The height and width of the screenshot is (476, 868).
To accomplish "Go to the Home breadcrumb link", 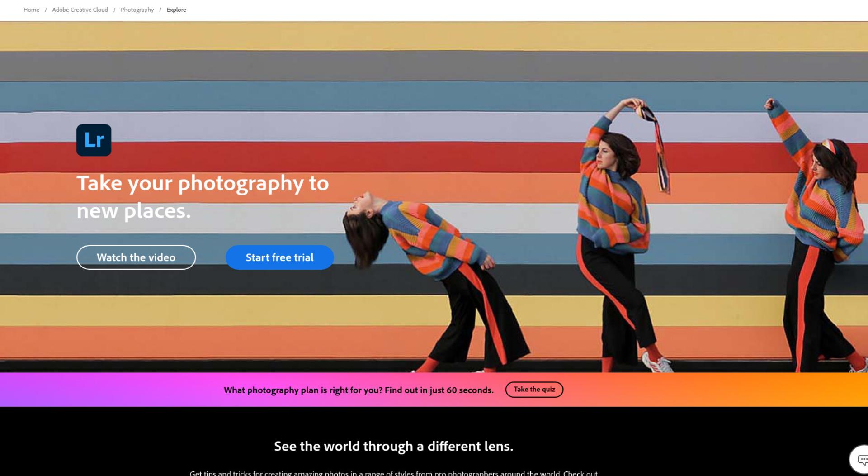I will 31,10.
